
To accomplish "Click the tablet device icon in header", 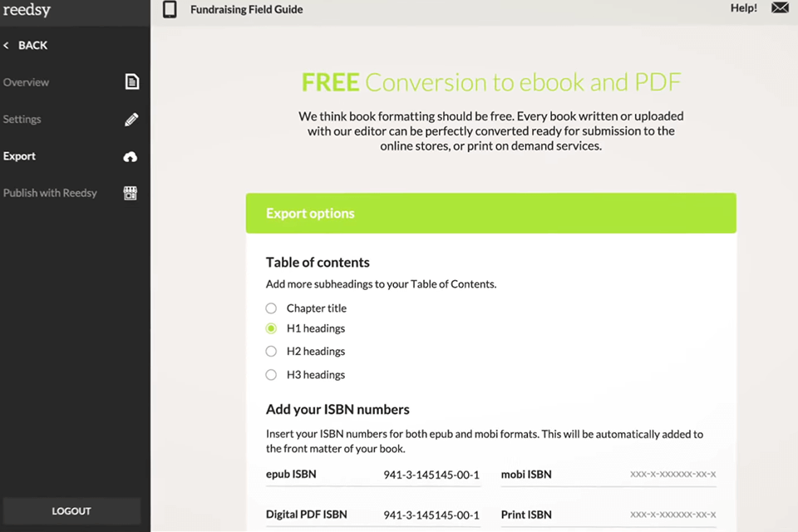I will (x=170, y=10).
